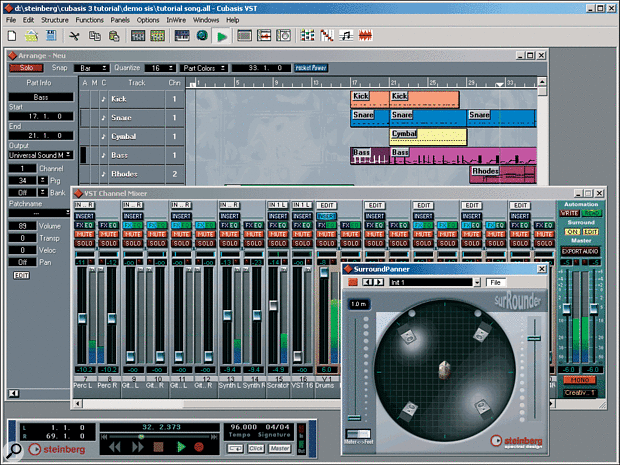The height and width of the screenshot is (465, 620).
Task: Click the Prg program stepper arrows
Action: (43, 181)
